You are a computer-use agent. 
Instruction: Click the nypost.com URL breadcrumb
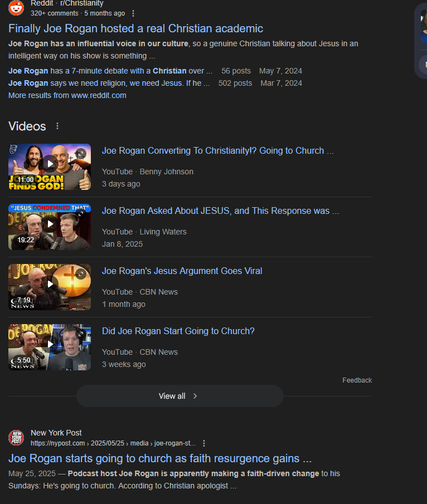(x=113, y=443)
